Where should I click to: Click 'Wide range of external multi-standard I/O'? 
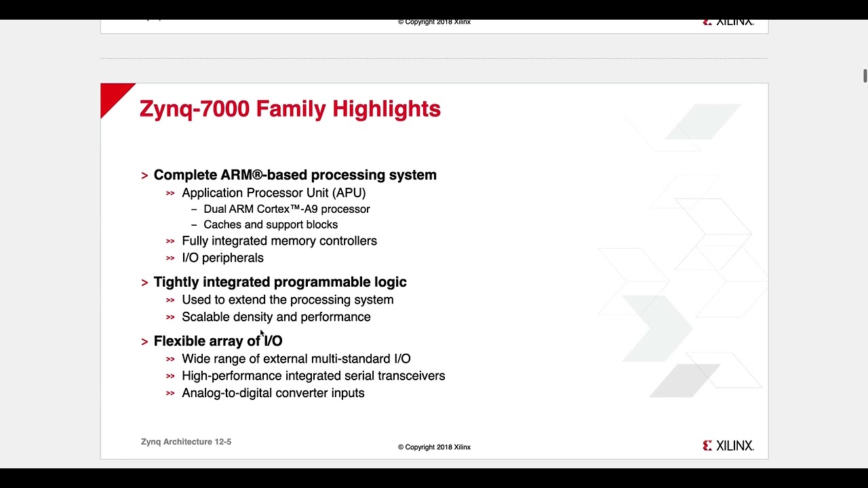296,359
